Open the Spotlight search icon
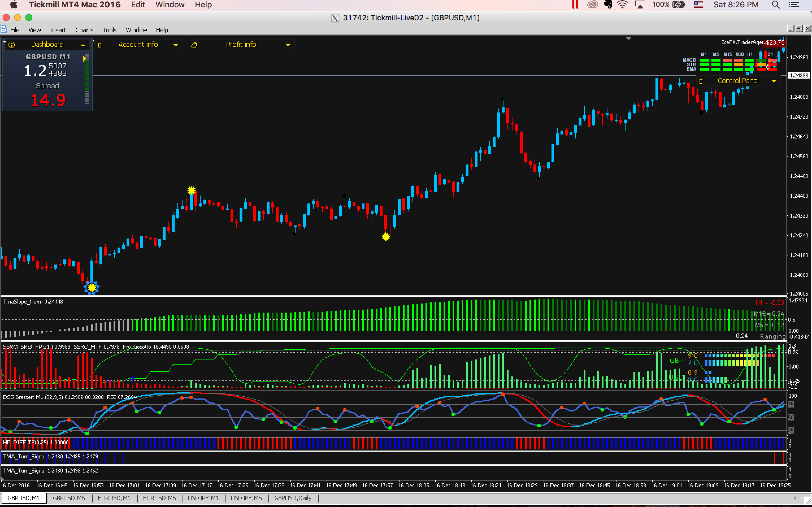Screen dimensions: 812x507 pos(776,5)
